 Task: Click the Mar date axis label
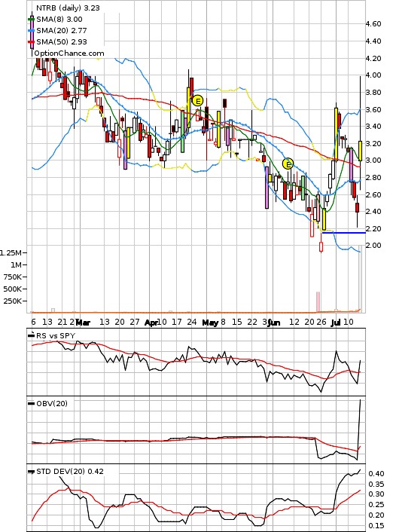point(83,323)
